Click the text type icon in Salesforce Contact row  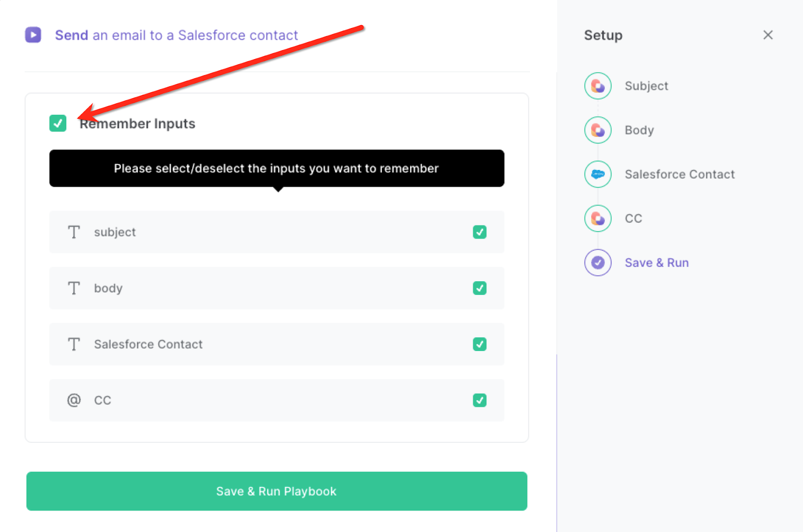click(74, 344)
